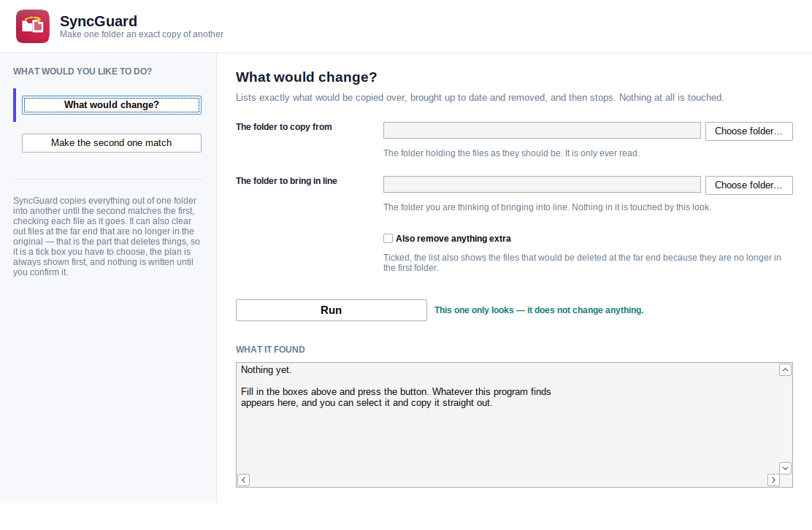Screen dimensions: 812x530
Task: Click the sidebar 'SyncGuard copies everything' paragraph
Action: coord(107,236)
